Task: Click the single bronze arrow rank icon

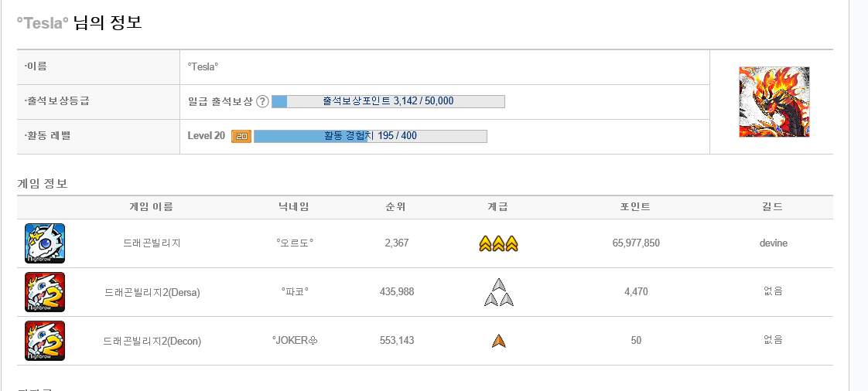Action: [499, 341]
